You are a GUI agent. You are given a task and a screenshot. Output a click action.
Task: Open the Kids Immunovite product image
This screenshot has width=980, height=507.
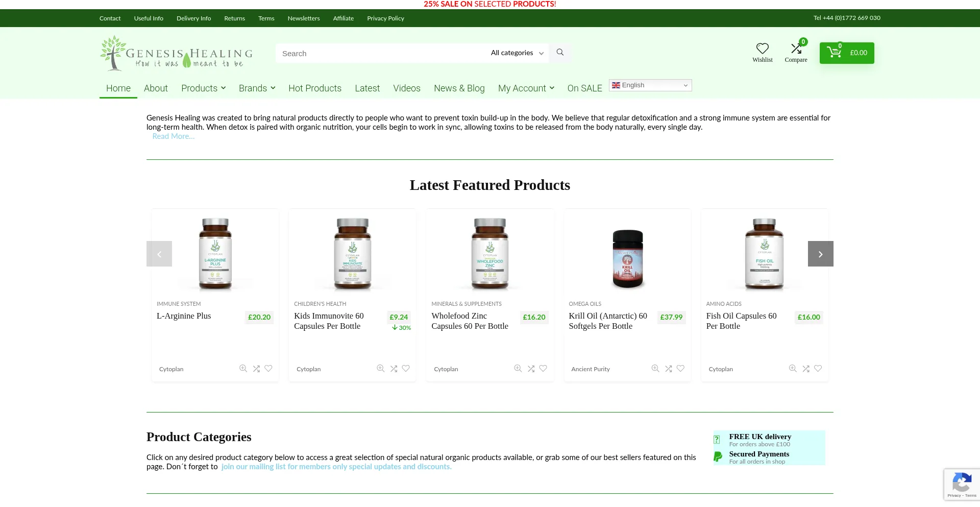click(352, 254)
